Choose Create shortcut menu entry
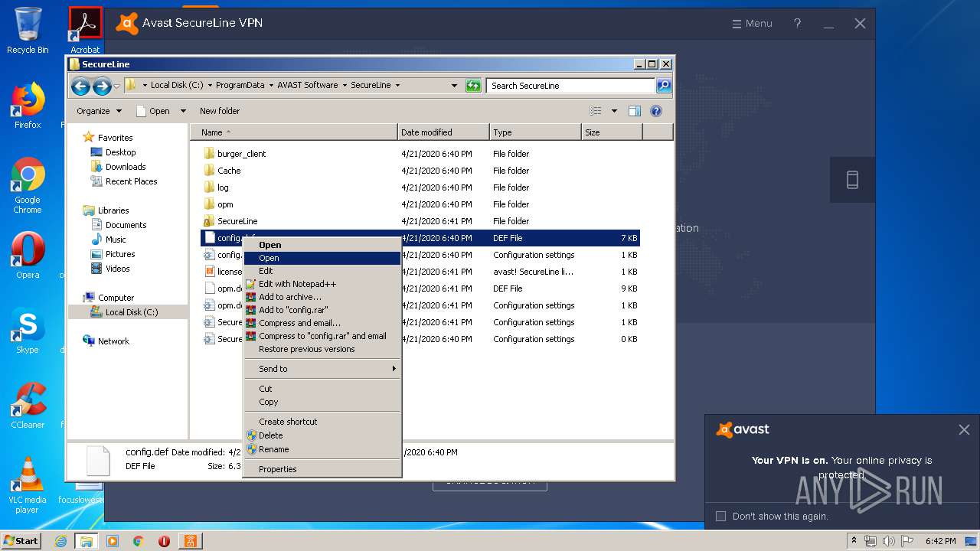 tap(322, 422)
